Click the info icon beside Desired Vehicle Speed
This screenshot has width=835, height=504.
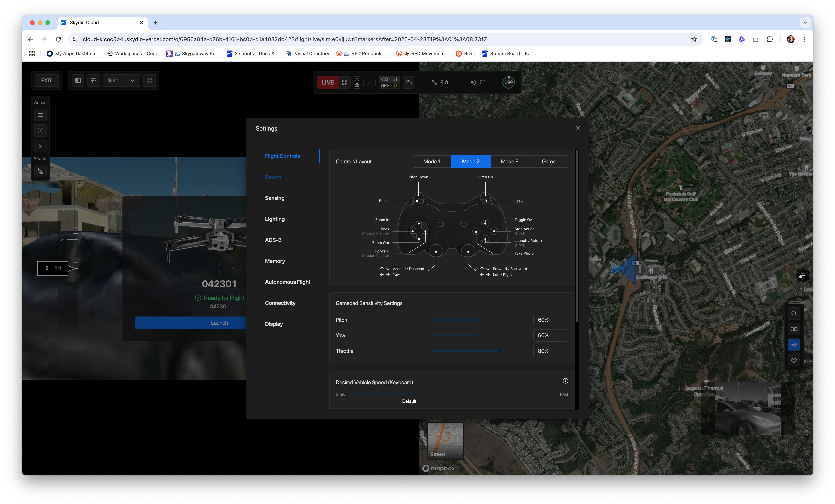click(x=565, y=381)
